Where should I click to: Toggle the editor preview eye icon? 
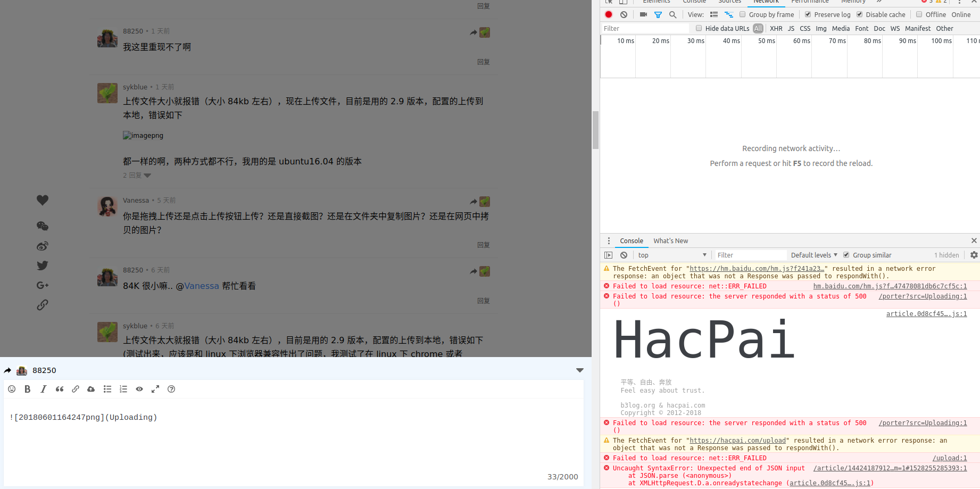(139, 389)
